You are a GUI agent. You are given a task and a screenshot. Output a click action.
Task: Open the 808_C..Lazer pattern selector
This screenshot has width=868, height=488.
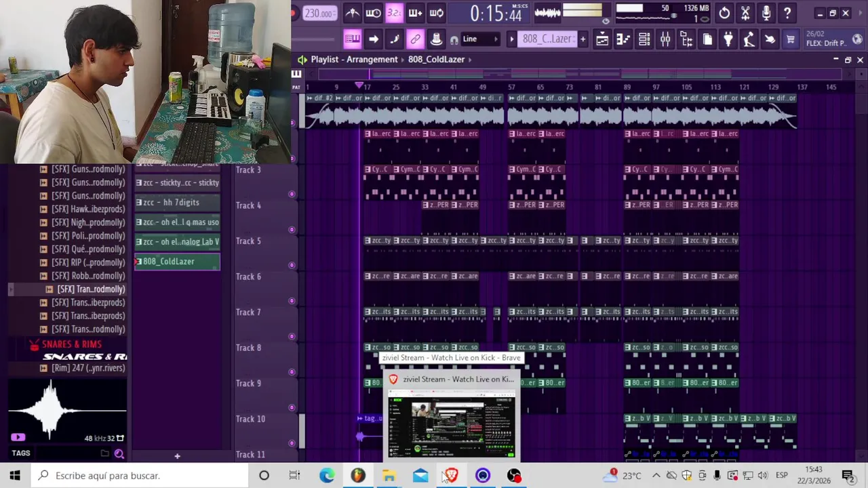click(547, 39)
